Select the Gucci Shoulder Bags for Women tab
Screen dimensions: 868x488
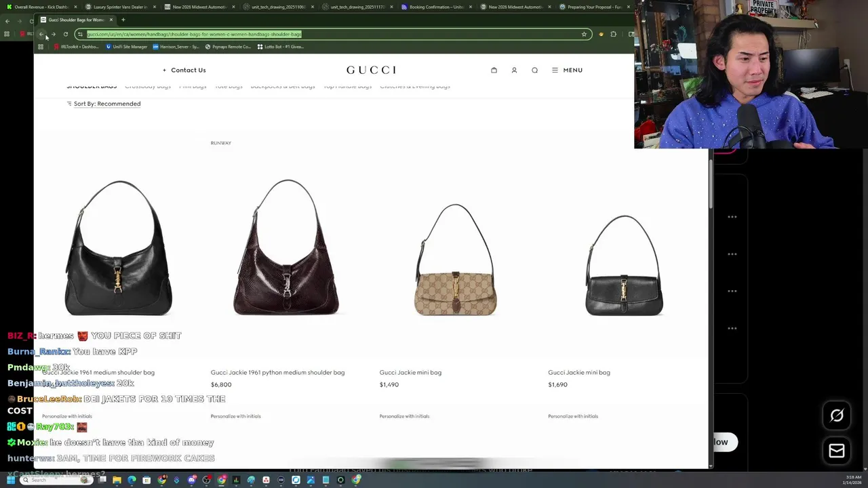coord(77,20)
